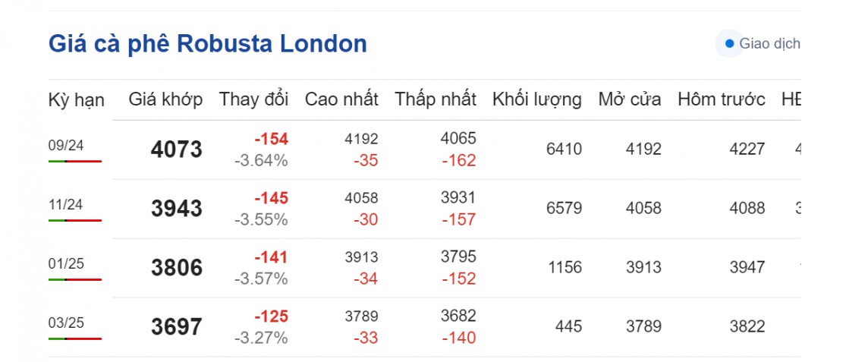Image resolution: width=868 pixels, height=362 pixels.
Task: Click the "Thấp nhất" column header
Action: [436, 99]
